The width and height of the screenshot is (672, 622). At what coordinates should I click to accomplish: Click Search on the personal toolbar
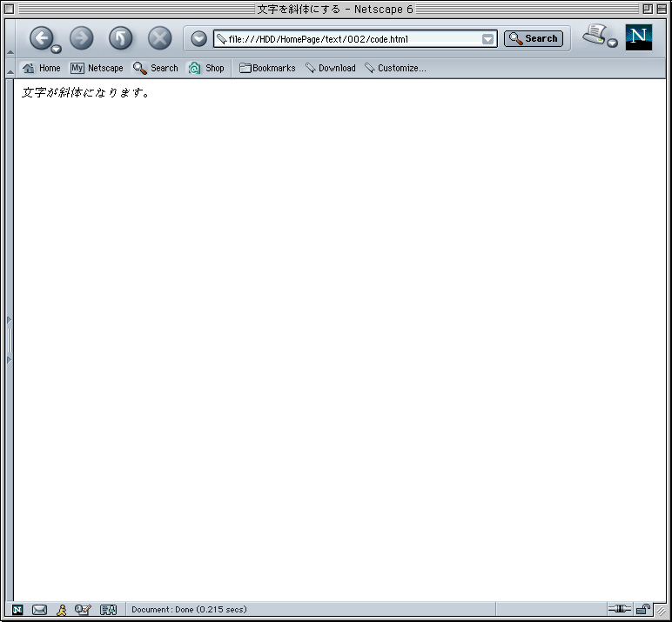click(155, 68)
